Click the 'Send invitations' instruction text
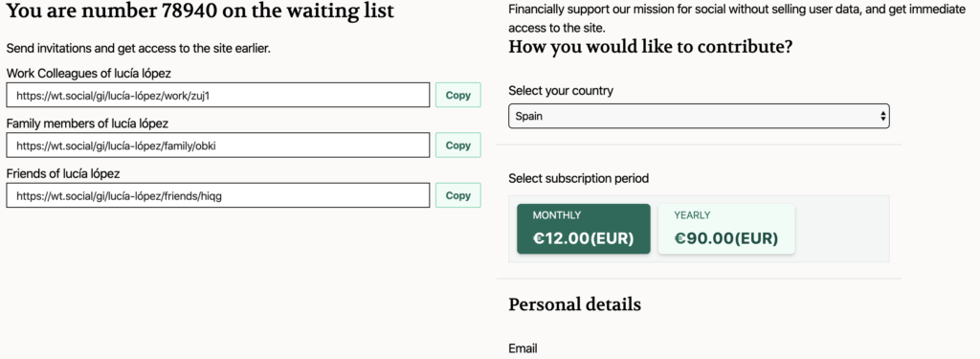The image size is (980, 359). [138, 48]
